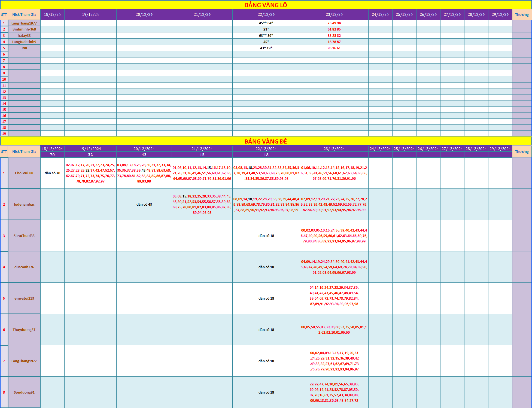The image size is (532, 408).
Task: Select the red cell 93 16 61
Action: pos(334,48)
